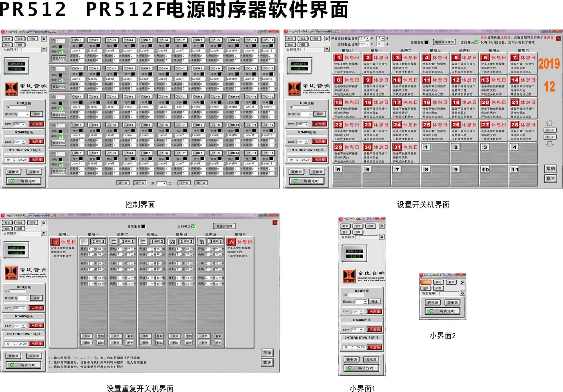Viewport: 563px width, 392px height.
Task: Click the red 六 Saturday rest-day icon
Action: pyautogui.click(x=231, y=242)
